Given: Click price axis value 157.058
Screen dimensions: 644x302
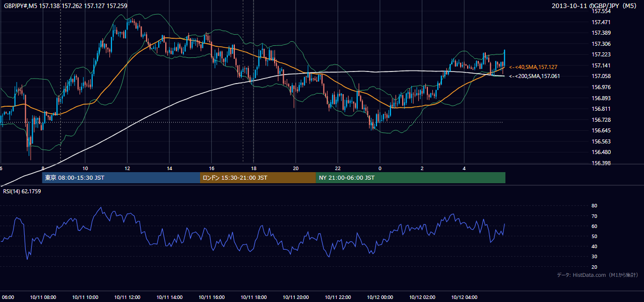Looking at the screenshot, I should tap(601, 76).
